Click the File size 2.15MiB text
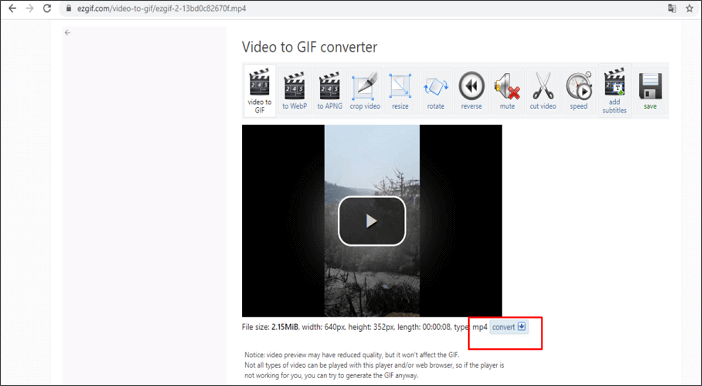Screen dimensions: 702x386 (x=270, y=327)
